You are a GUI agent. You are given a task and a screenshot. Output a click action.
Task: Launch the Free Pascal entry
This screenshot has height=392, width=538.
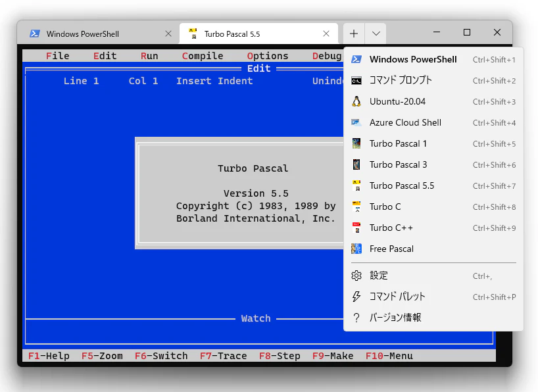point(433,249)
